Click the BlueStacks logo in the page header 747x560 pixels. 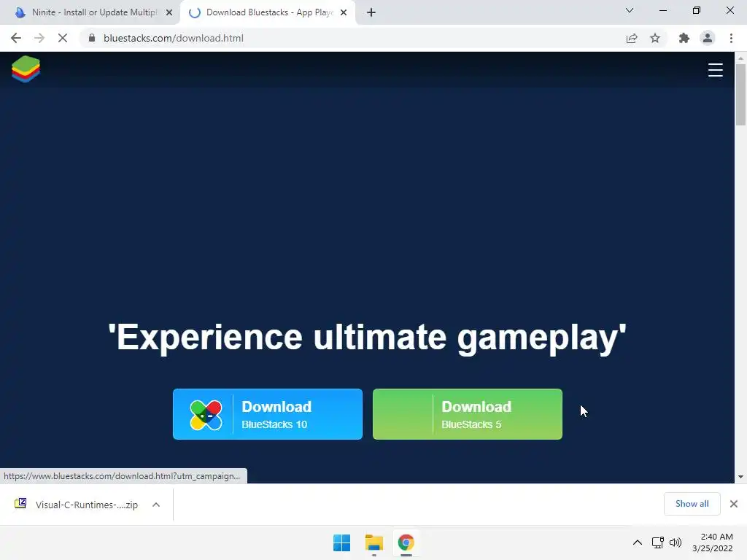pos(26,69)
